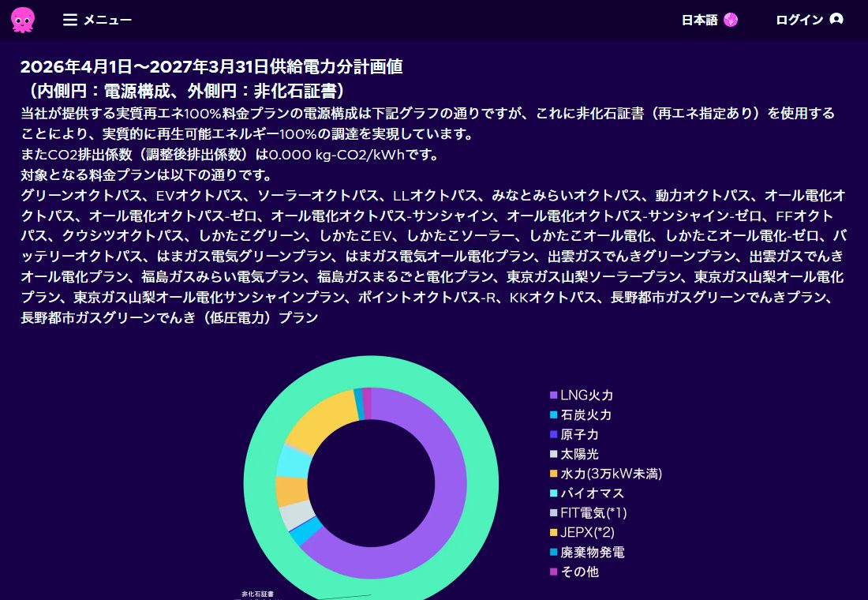
Task: Click the 2026年4月1日 plan heading
Action: click(211, 66)
